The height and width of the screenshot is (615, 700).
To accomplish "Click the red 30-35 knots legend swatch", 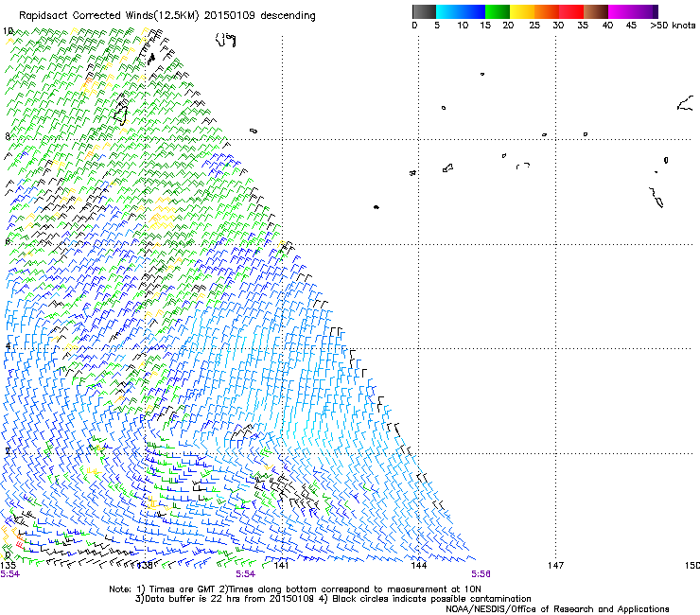I will 571,11.
